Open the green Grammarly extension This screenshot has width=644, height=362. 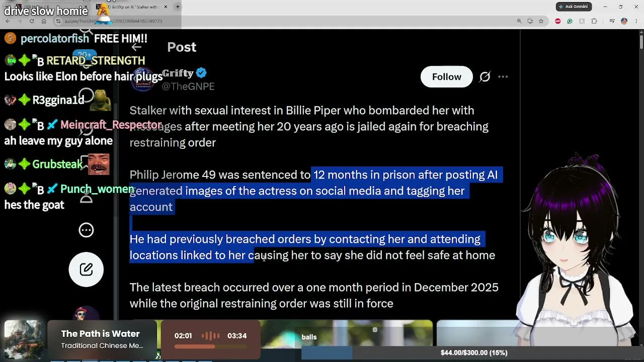tap(570, 21)
